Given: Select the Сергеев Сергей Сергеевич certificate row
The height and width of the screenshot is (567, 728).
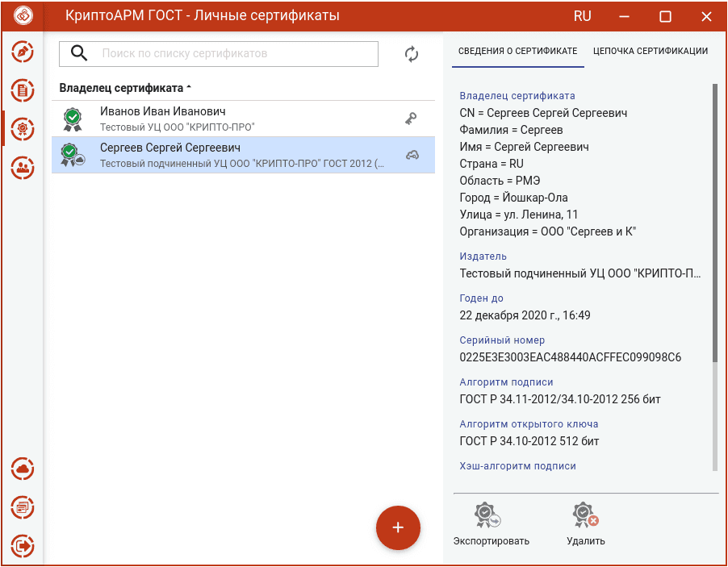Looking at the screenshot, I should pos(243,155).
